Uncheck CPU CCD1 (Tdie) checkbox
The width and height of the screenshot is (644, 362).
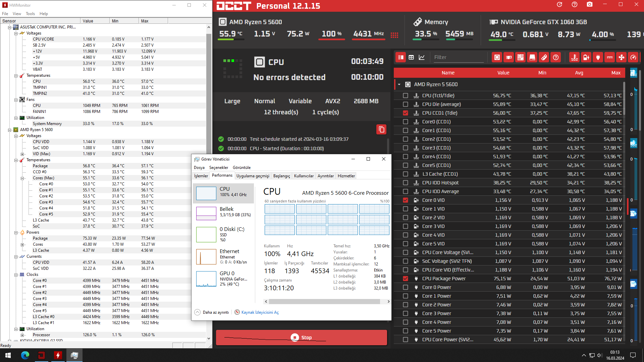406,113
